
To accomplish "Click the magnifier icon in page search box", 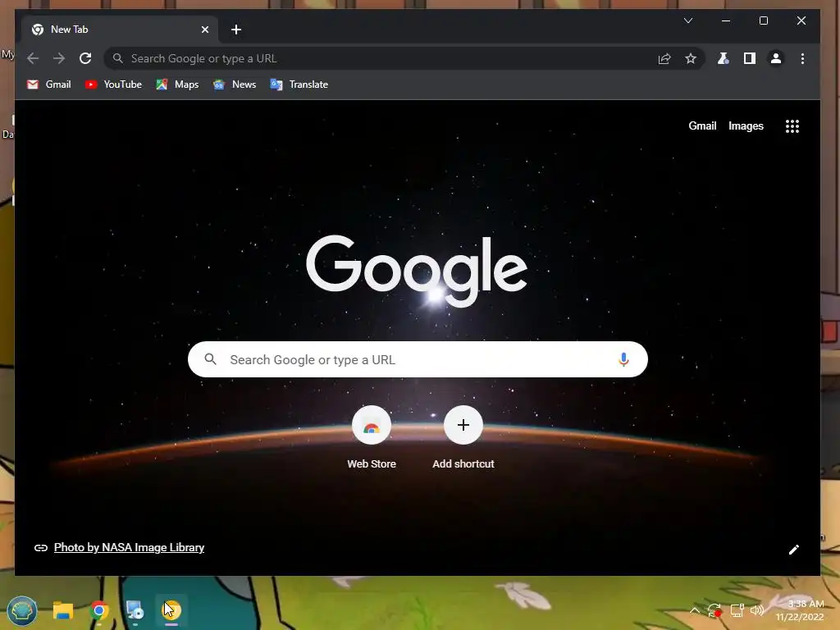I will 211,359.
